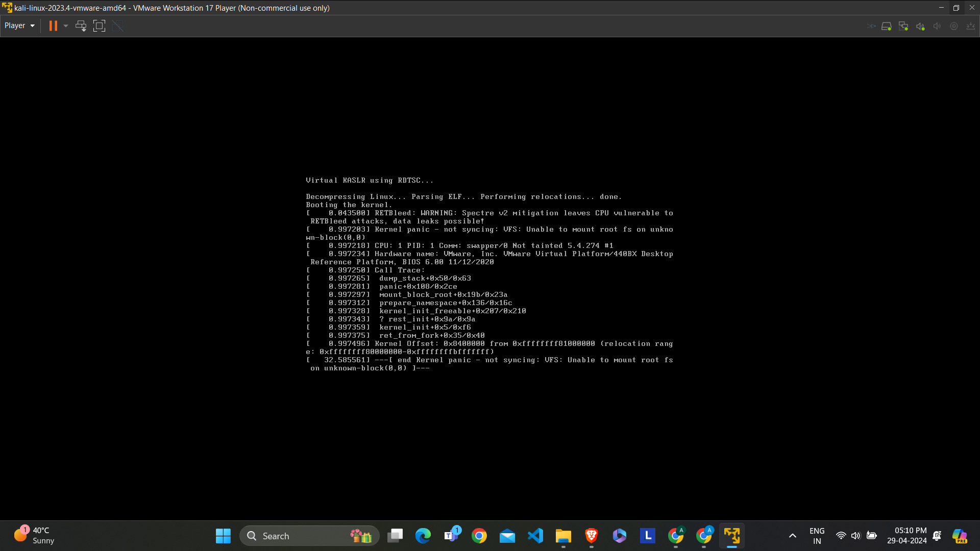Click the dimmed speaker device icon
Image resolution: width=980 pixels, height=551 pixels.
(937, 26)
